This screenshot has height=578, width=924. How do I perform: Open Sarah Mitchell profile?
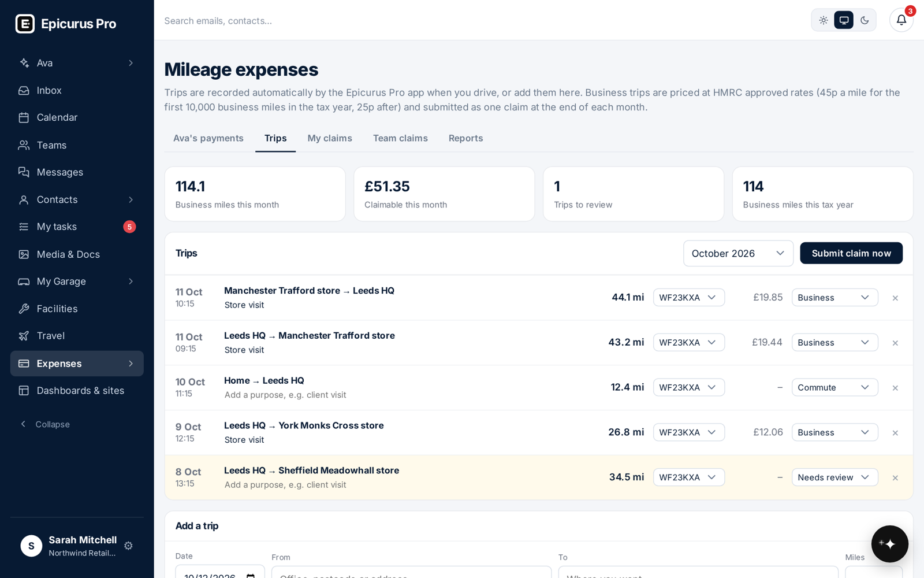(x=69, y=546)
